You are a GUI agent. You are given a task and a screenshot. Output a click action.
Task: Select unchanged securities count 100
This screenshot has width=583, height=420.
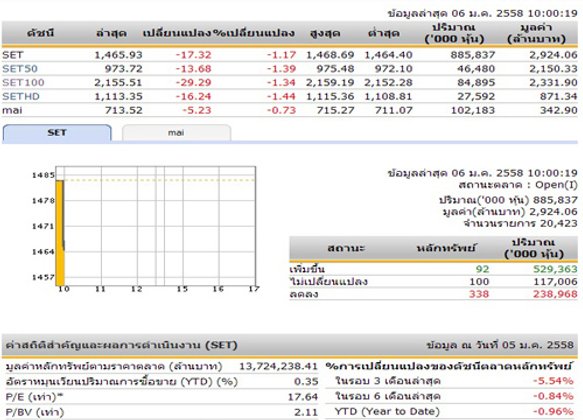pyautogui.click(x=479, y=282)
